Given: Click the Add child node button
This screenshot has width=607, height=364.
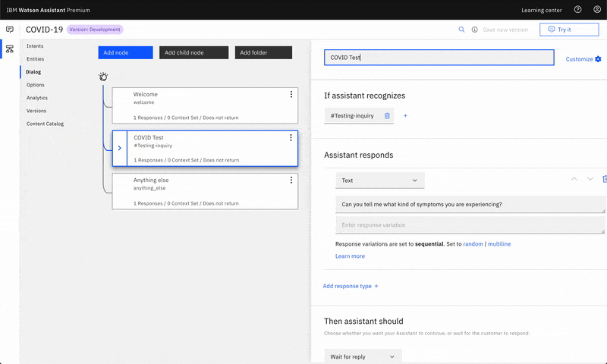Looking at the screenshot, I should 194,52.
